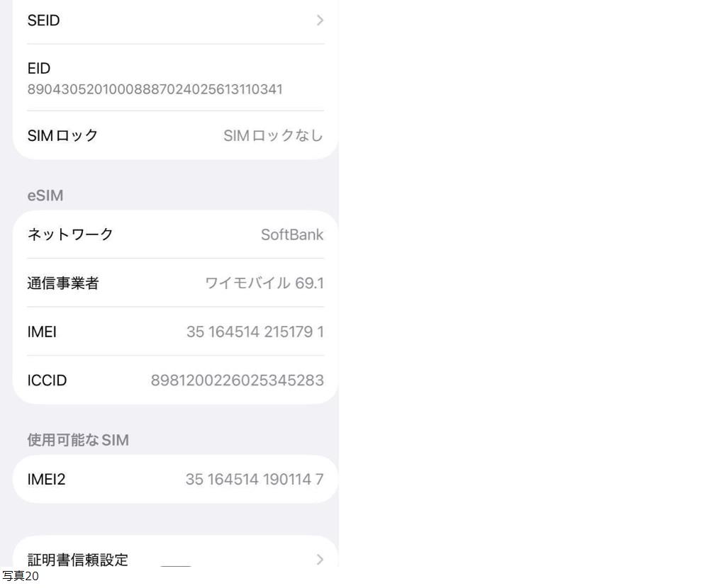709x588 pixels.
Task: Tap the ICCID label
Action: tap(46, 380)
